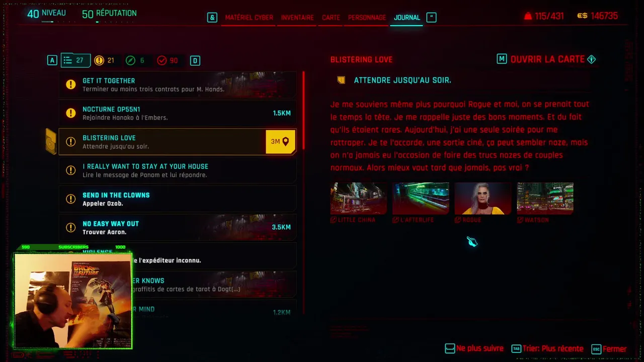
Task: Click the map pin icon on Blistering Love
Action: coord(286,142)
